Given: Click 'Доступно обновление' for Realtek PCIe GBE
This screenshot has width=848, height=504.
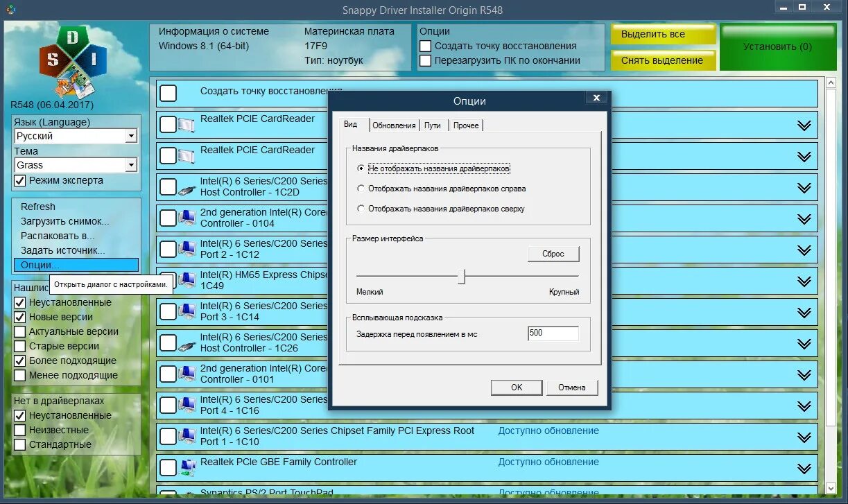Looking at the screenshot, I should [548, 462].
